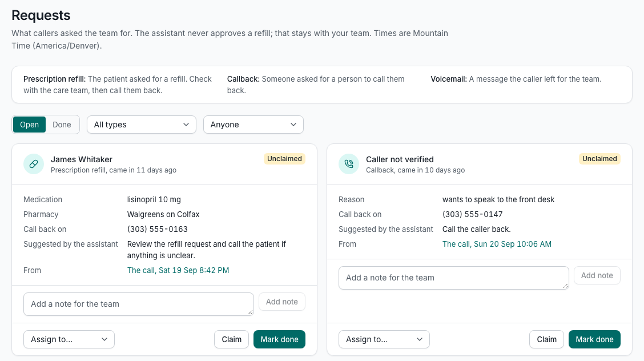Mark James Whitaker request as done
Image resolution: width=644 pixels, height=361 pixels.
279,339
